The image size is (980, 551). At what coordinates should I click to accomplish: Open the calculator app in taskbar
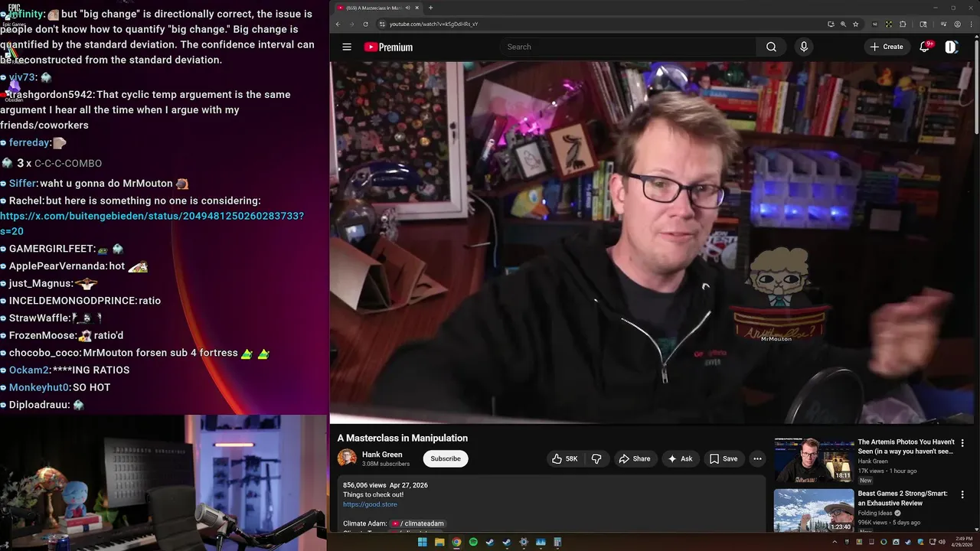(557, 543)
